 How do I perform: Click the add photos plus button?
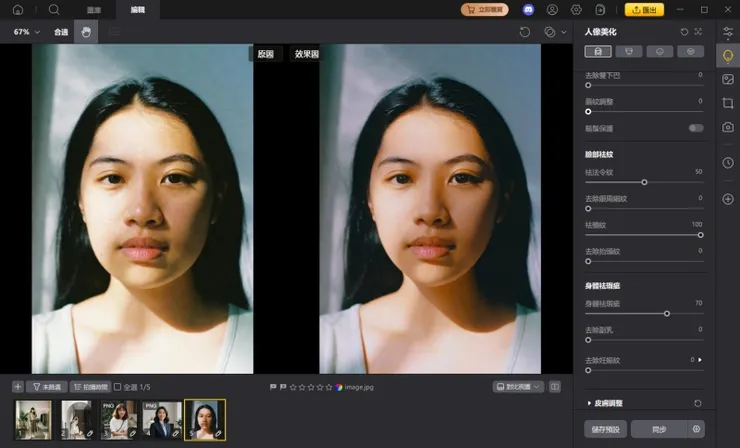coord(17,387)
